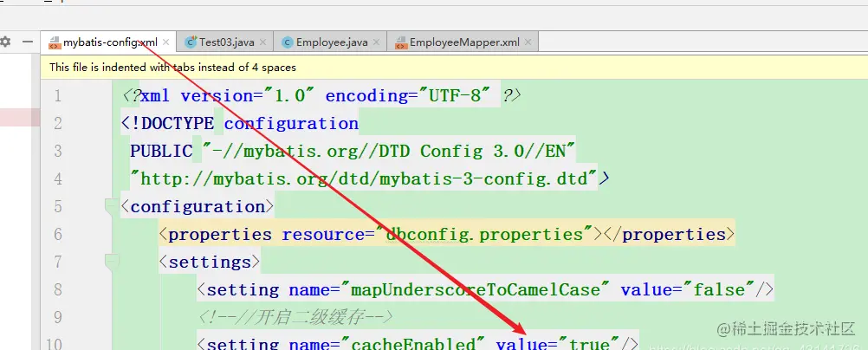Click the tabs indentation notification banner

454,68
